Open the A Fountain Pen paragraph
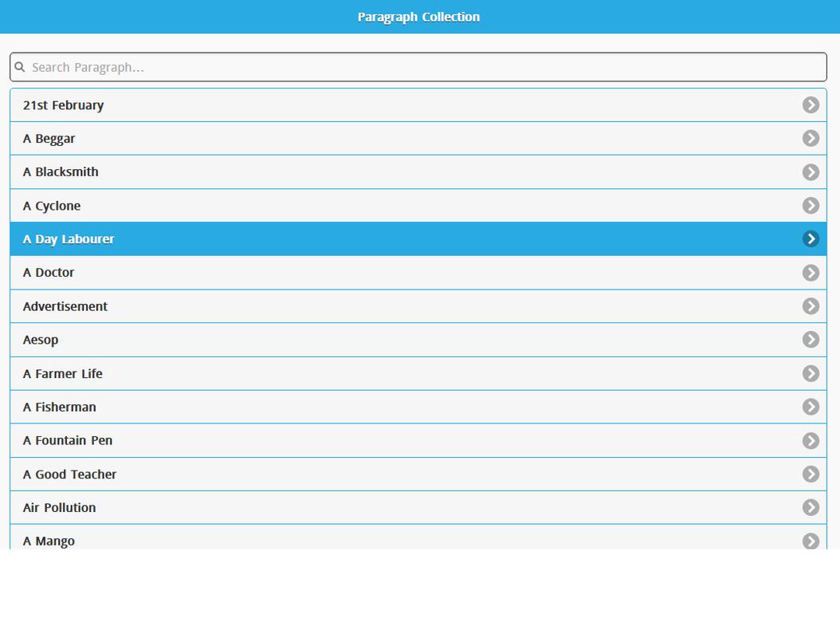The height and width of the screenshot is (638, 840). 418,441
